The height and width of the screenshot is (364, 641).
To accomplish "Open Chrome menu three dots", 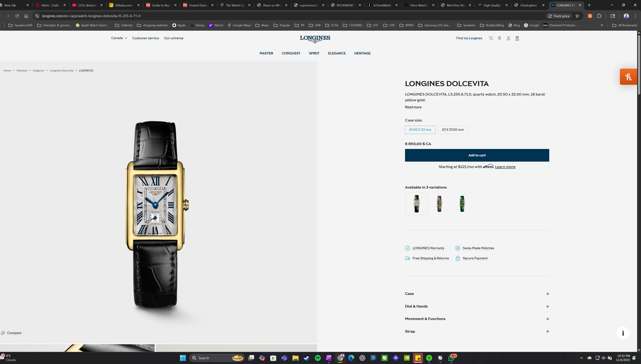I will pyautogui.click(x=635, y=16).
